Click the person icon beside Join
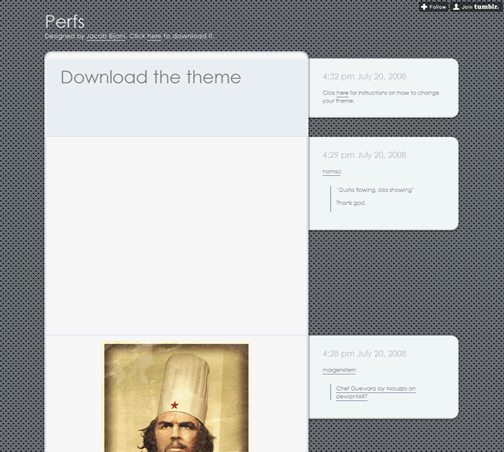Viewport: 504px width, 452px height. 456,7
